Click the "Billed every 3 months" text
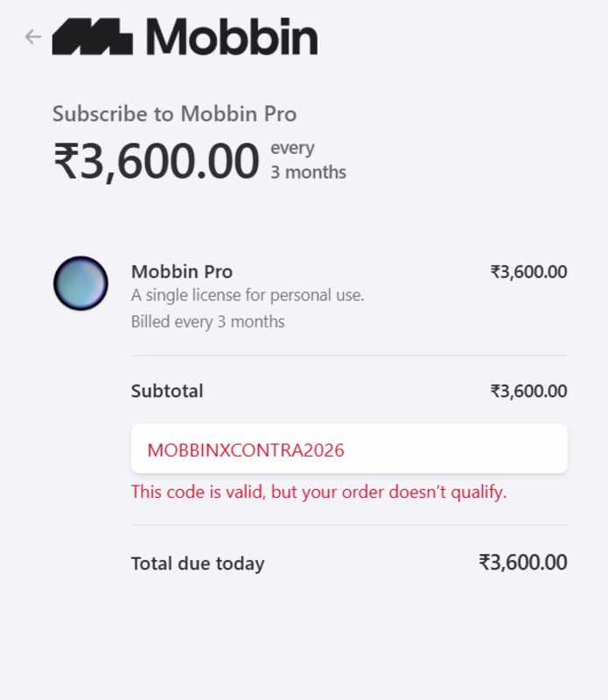 pyautogui.click(x=208, y=322)
